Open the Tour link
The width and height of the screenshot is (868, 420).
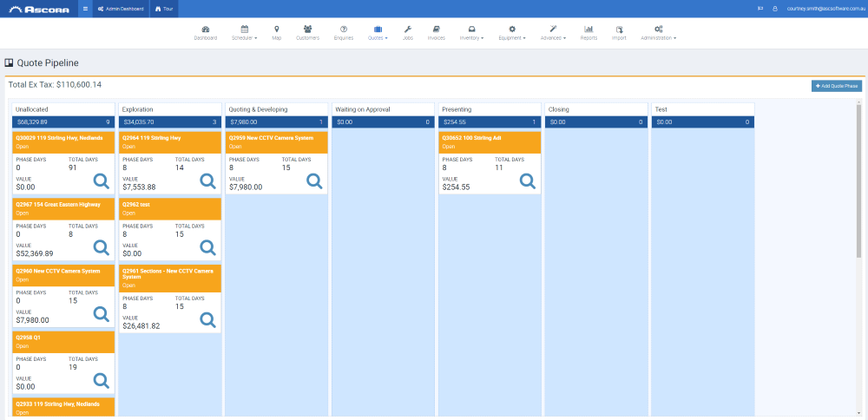point(164,9)
